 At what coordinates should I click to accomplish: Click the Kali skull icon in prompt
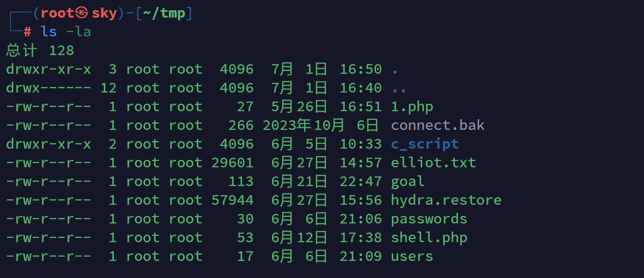81,13
